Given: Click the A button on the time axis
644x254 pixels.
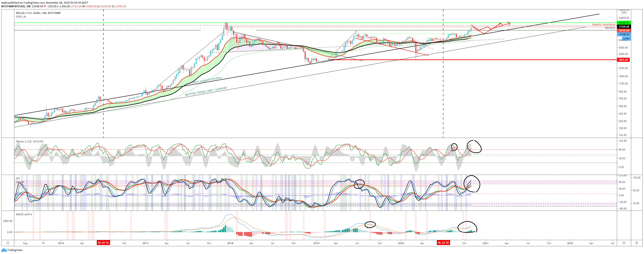Looking at the screenshot, I should coord(624,243).
